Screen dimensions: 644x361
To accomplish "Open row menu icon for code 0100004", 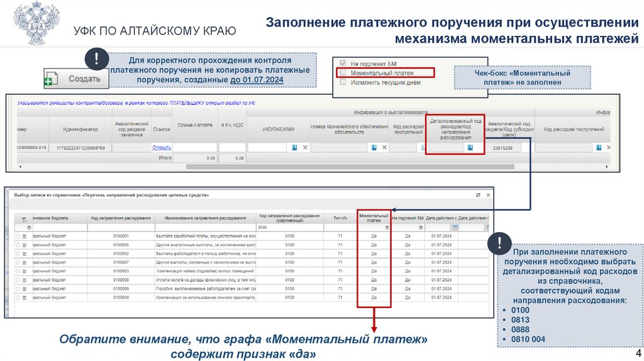I will [25, 297].
